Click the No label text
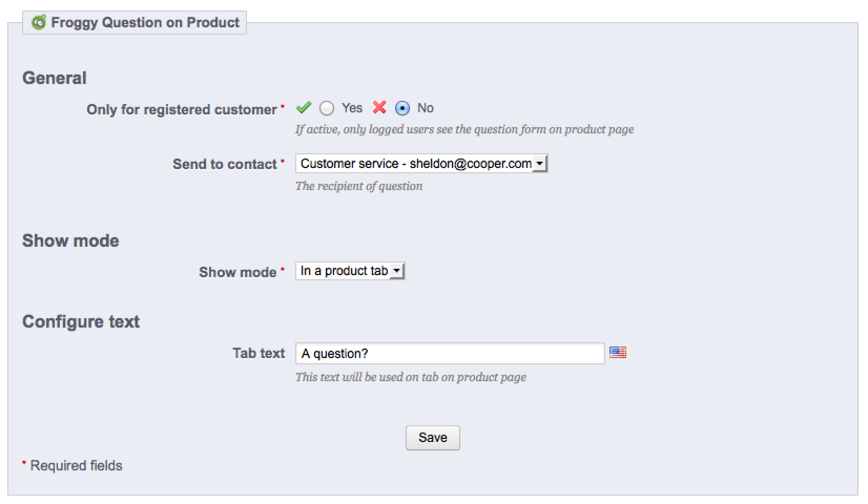 coord(426,108)
